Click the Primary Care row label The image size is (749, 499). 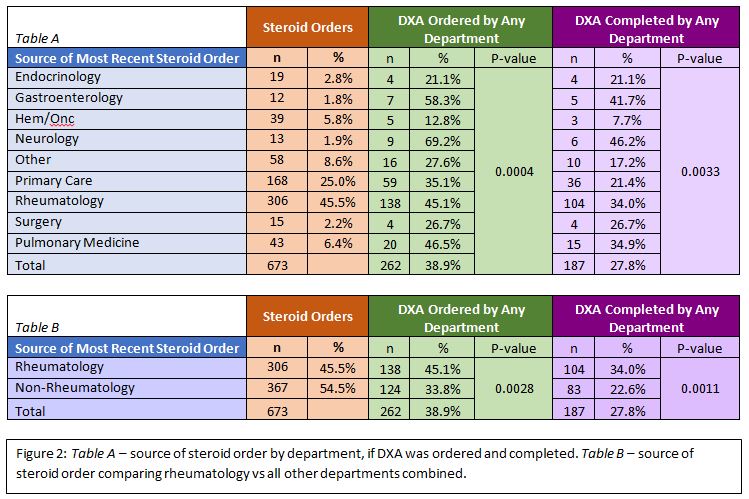tap(52, 181)
